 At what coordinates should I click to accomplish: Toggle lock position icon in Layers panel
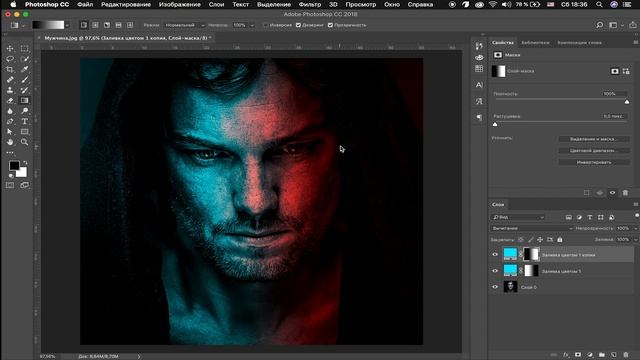[x=540, y=240]
